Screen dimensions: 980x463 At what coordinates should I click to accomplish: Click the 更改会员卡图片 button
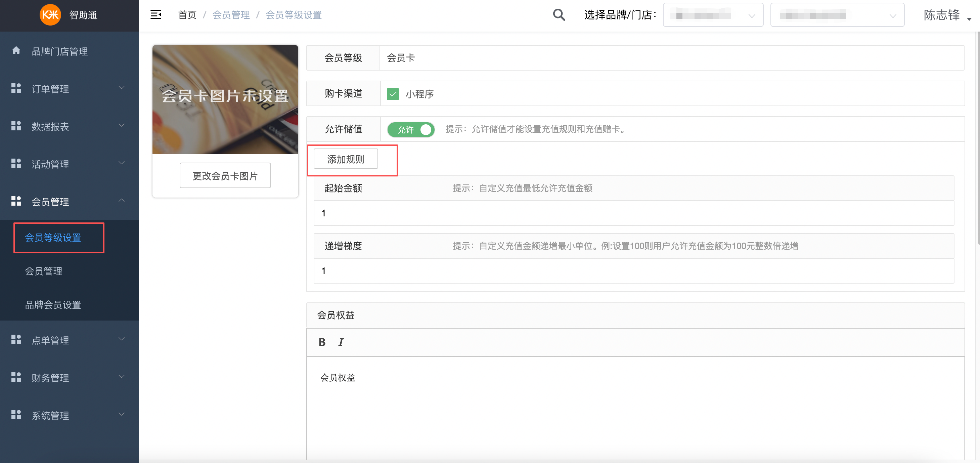225,175
